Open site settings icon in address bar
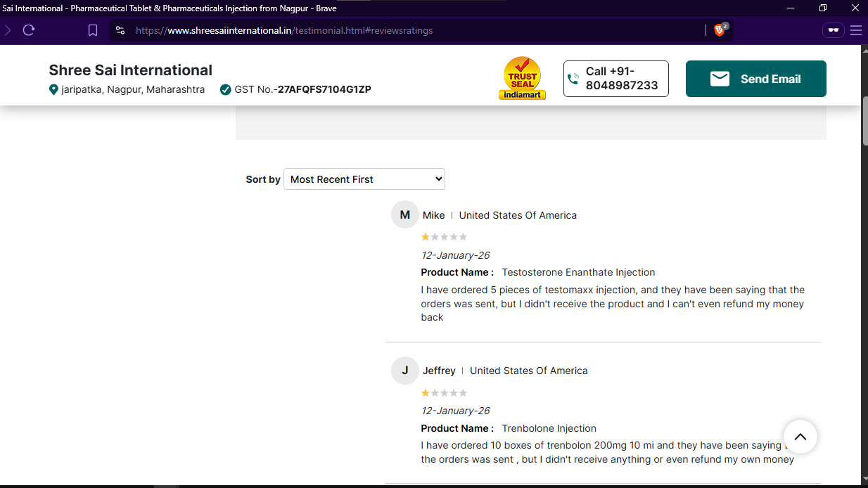The height and width of the screenshot is (488, 868). (x=120, y=30)
